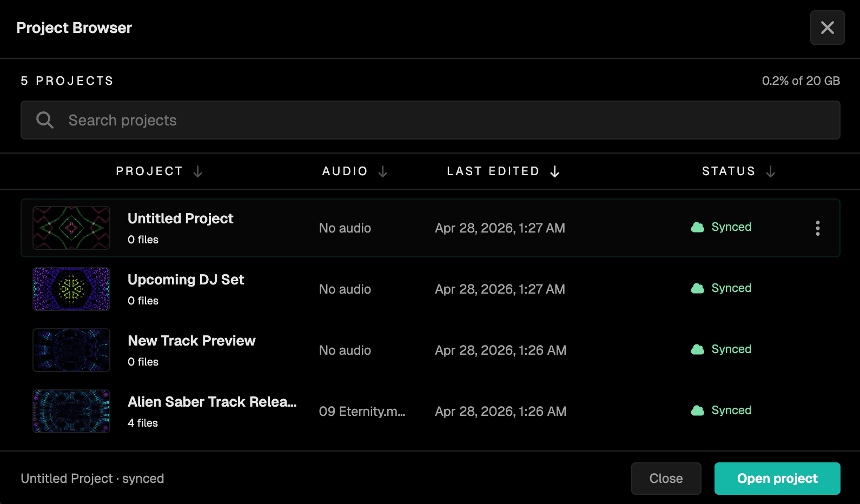Click the 4 files label
Screen dimensions: 860x504
143,423
